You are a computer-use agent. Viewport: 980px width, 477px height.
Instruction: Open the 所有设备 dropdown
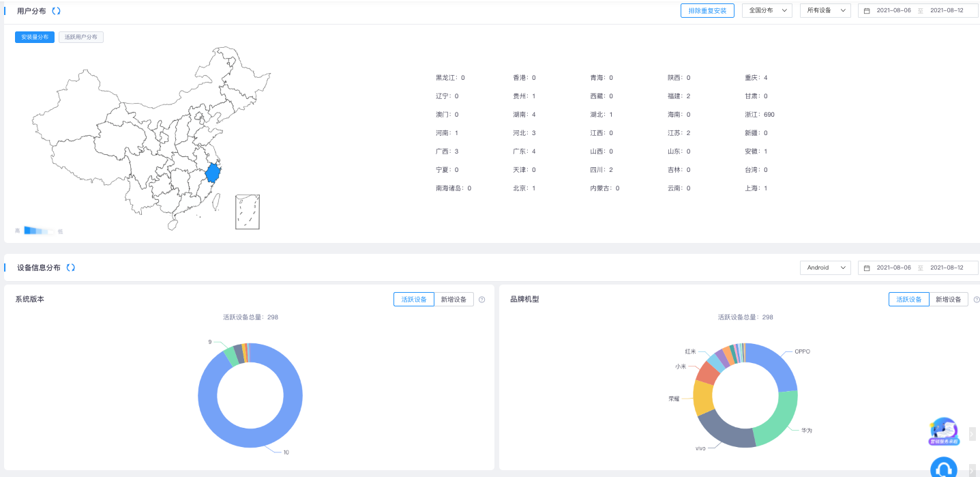(x=825, y=10)
